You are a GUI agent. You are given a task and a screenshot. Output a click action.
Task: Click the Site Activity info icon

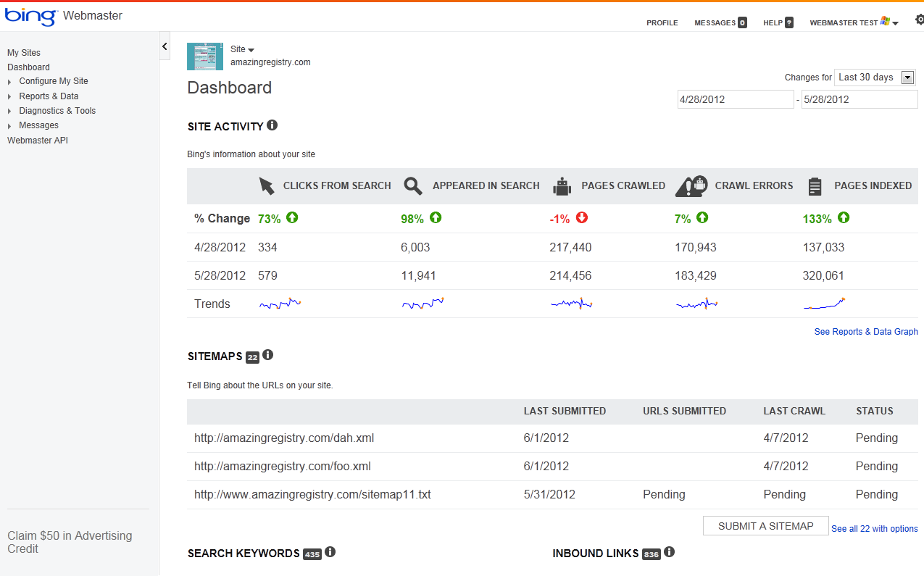(x=272, y=125)
